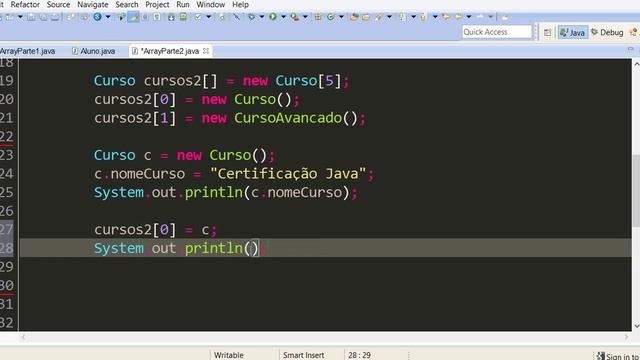
Task: Expand the dropdown next to task icon
Action: click(x=209, y=17)
